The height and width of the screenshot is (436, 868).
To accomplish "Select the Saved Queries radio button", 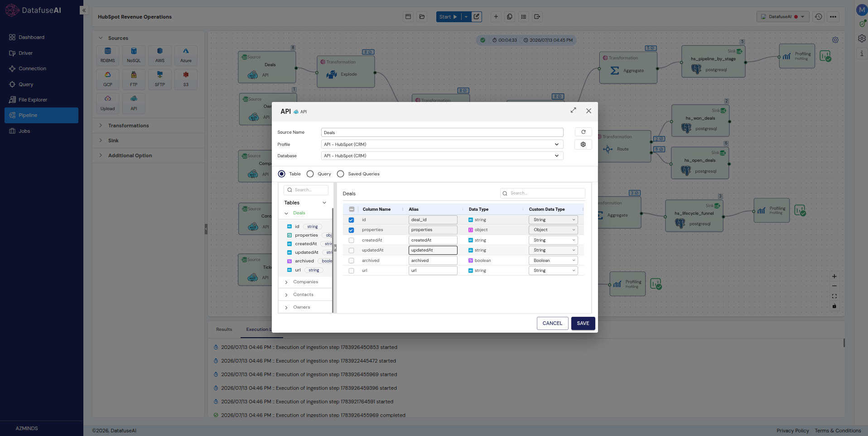I will tap(341, 174).
